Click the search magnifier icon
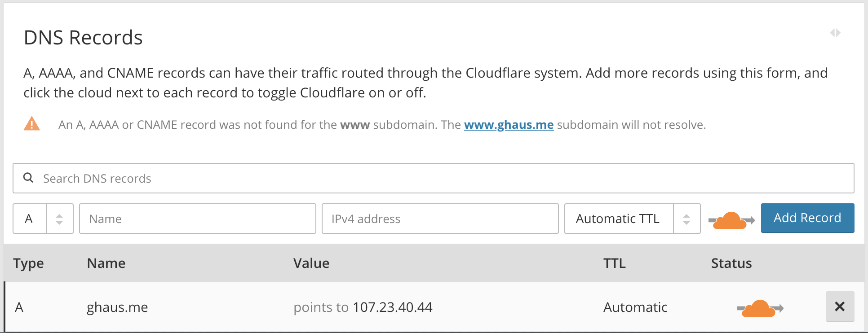 tap(28, 178)
